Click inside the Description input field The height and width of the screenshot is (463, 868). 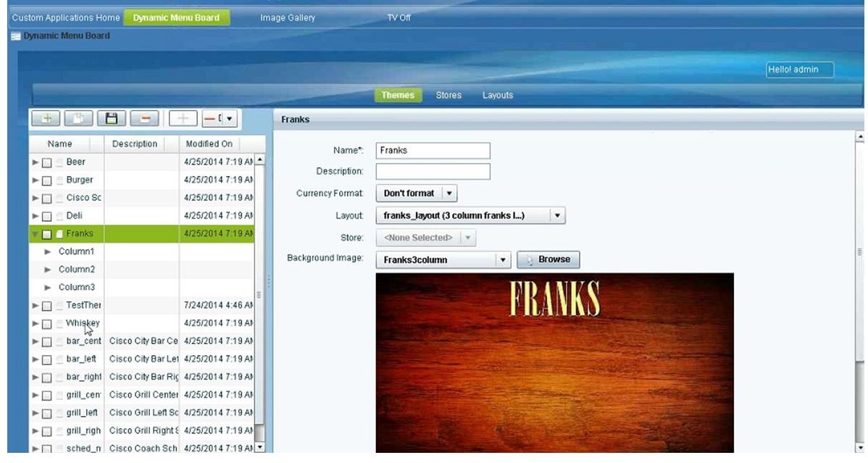(x=432, y=171)
